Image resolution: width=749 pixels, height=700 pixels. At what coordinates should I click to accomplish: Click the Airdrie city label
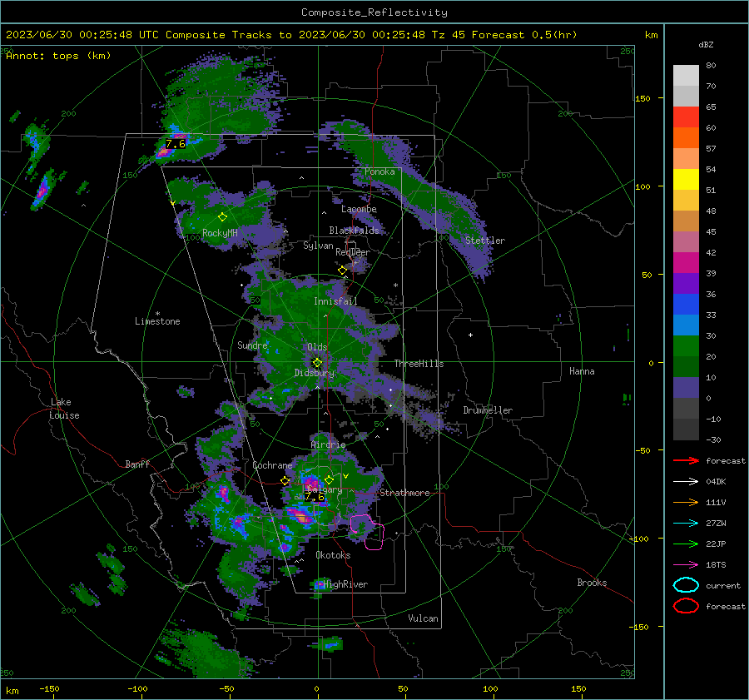tap(328, 444)
